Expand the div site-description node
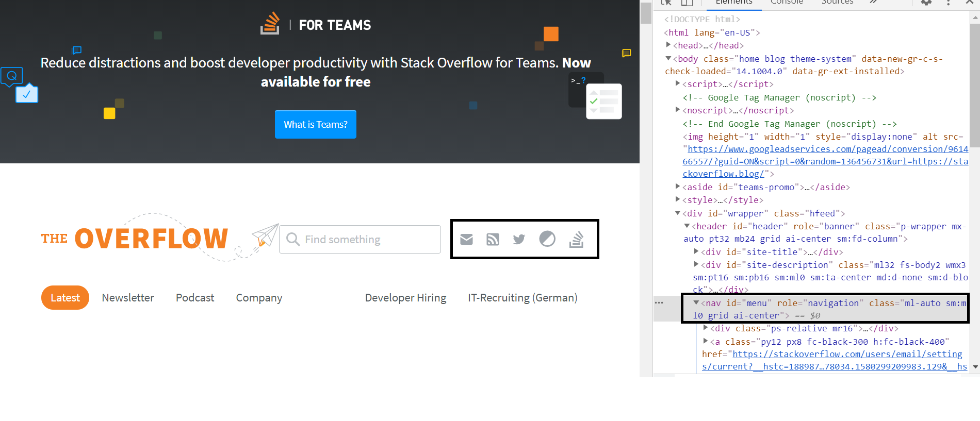 (x=696, y=264)
